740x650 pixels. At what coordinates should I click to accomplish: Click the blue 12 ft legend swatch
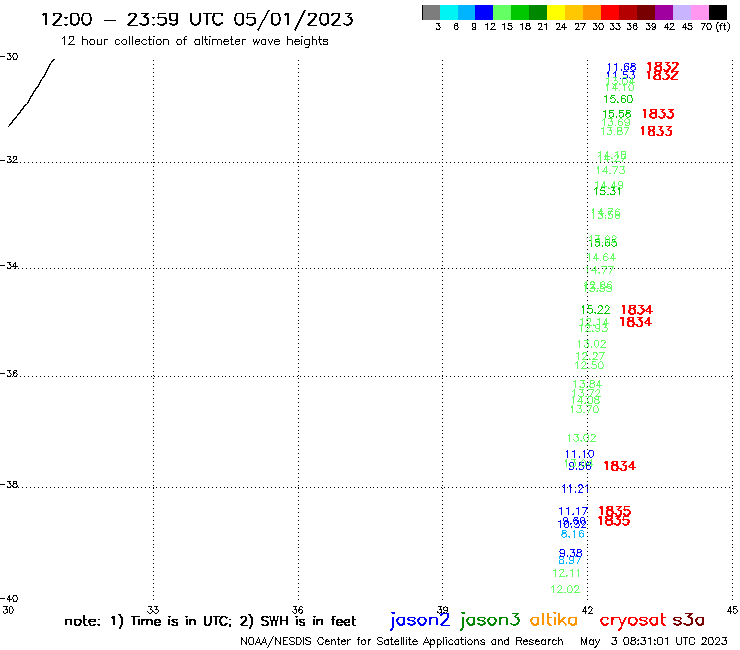pyautogui.click(x=484, y=12)
